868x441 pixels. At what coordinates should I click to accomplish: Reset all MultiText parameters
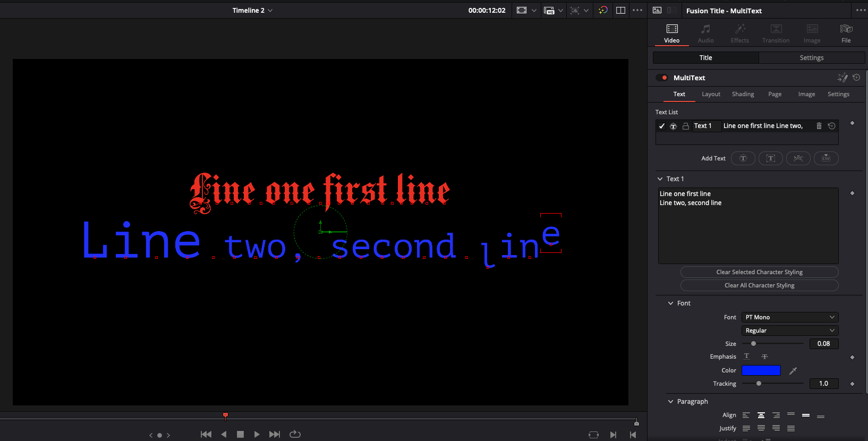[856, 78]
